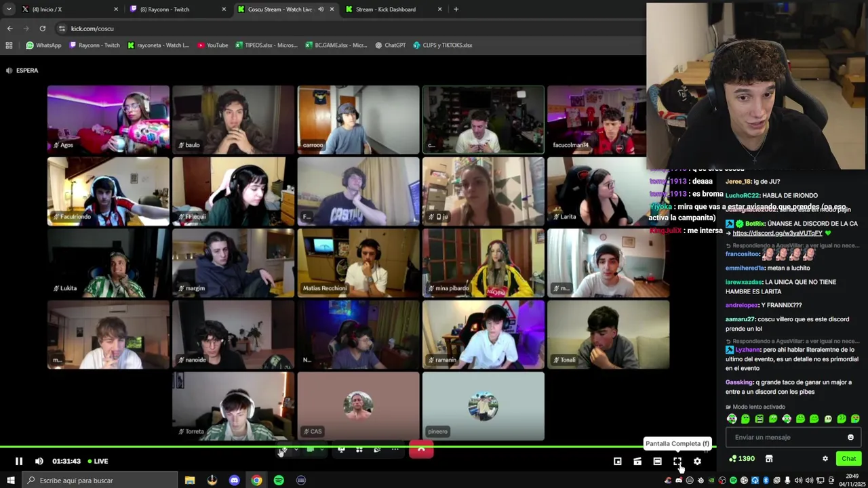Screen dimensions: 868x488
Task: Open CLIPS y TIKTOKS.xlsx bookmark
Action: (x=443, y=45)
